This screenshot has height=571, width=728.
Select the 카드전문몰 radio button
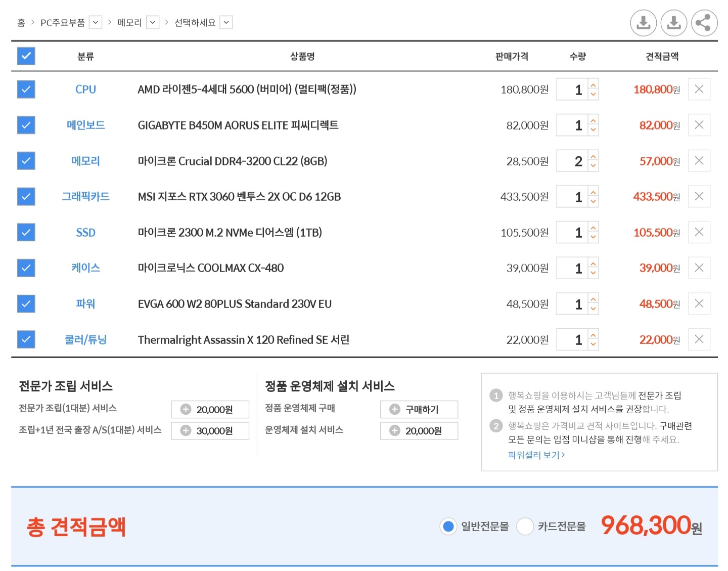tap(525, 526)
